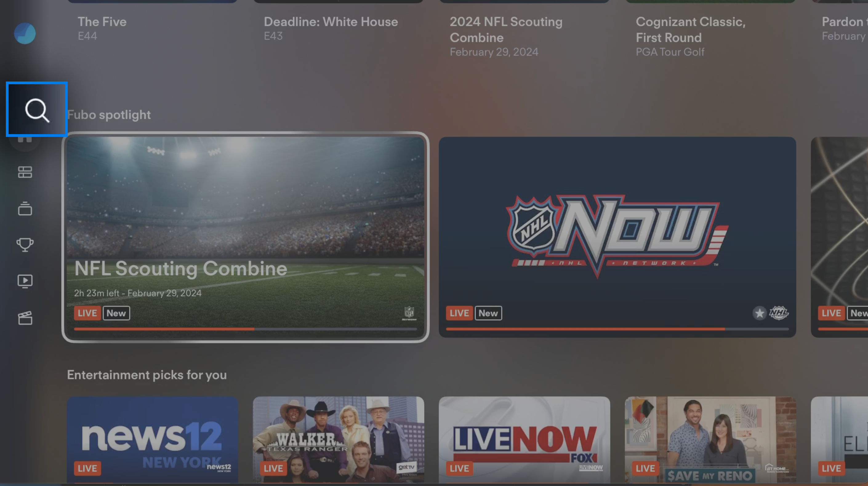Toggle LIVE badge on NHL Now stream
Viewport: 868px width, 486px height.
click(460, 313)
